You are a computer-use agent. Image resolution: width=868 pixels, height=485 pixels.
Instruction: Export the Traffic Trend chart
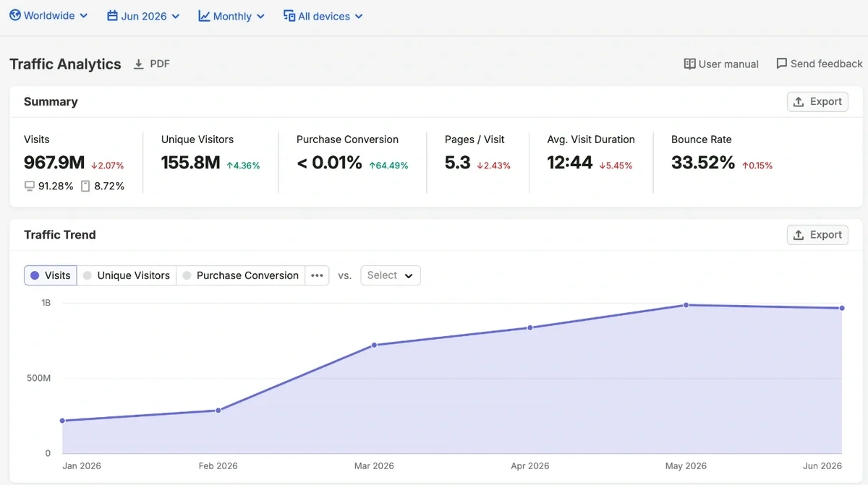coord(817,235)
